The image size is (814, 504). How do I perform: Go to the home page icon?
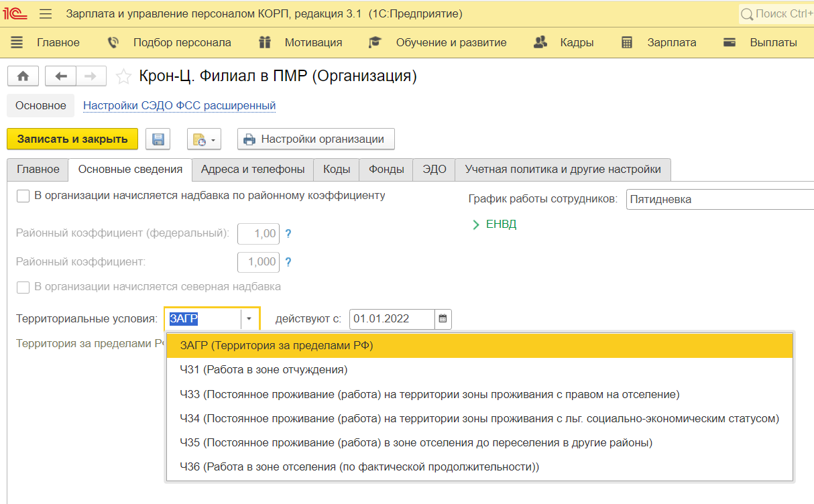click(x=23, y=76)
